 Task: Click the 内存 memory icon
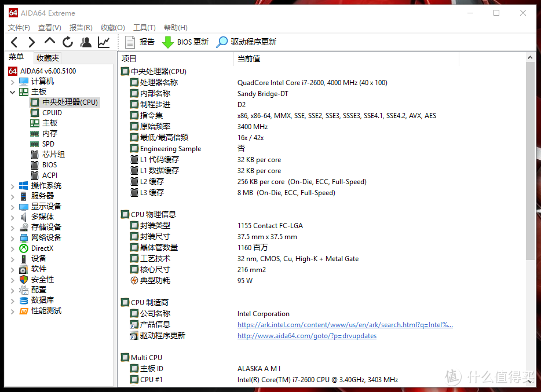point(35,134)
